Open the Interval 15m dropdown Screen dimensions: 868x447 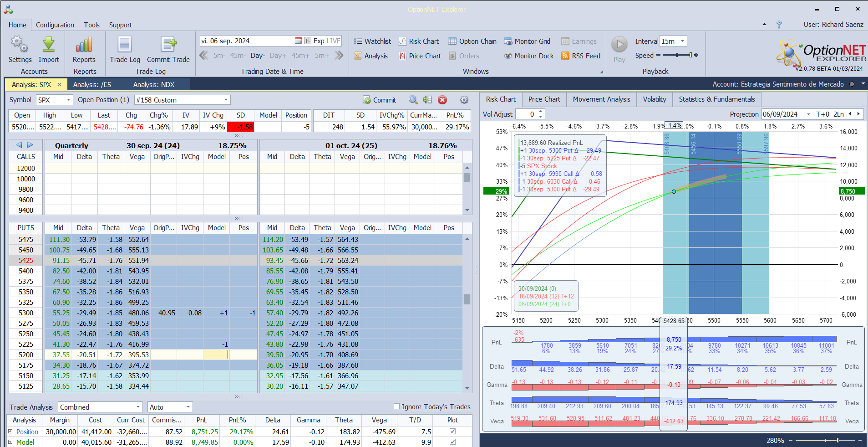tap(682, 41)
